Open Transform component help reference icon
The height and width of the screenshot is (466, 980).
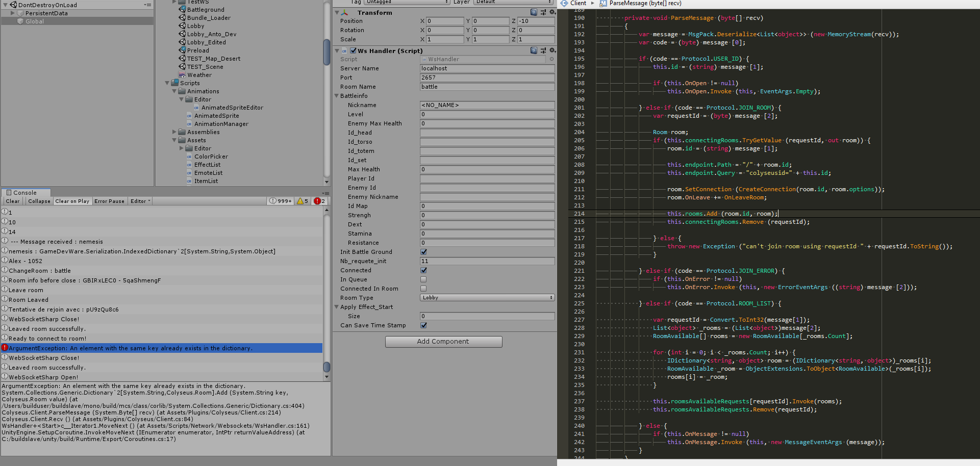(x=534, y=12)
